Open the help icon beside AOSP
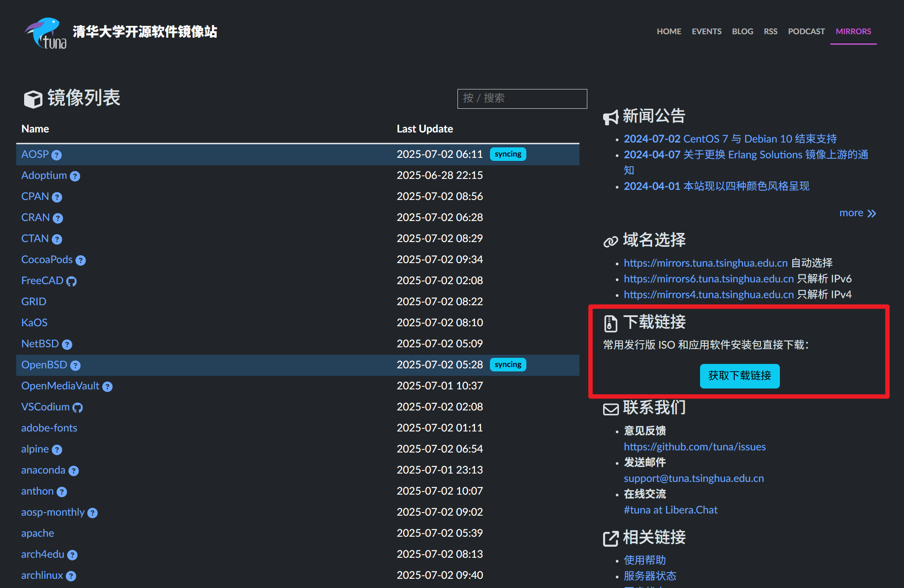 [57, 155]
